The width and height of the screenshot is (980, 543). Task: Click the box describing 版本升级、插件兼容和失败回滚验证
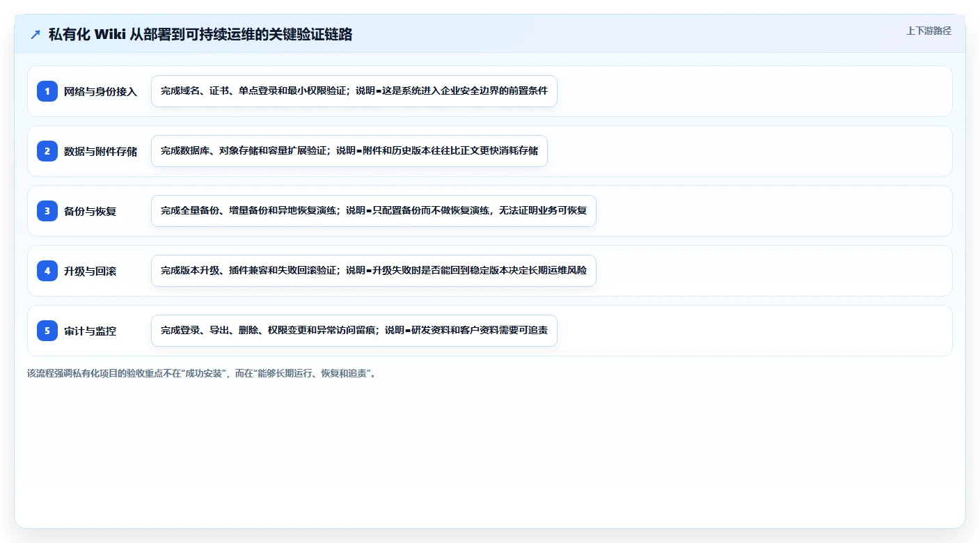click(x=374, y=271)
